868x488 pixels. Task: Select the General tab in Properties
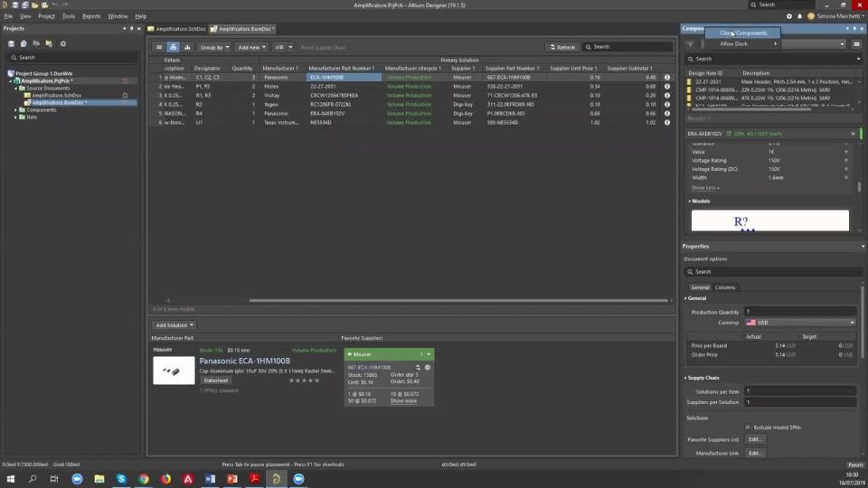(x=700, y=287)
